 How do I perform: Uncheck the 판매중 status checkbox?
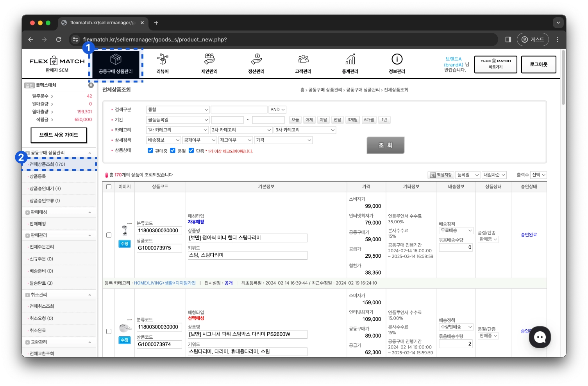pyautogui.click(x=150, y=151)
